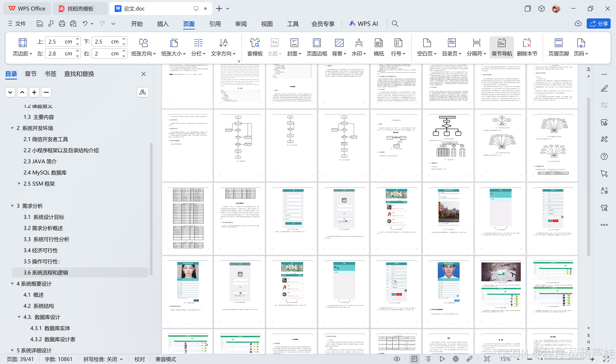Click 校对 proofreading in status bar

[x=140, y=359]
